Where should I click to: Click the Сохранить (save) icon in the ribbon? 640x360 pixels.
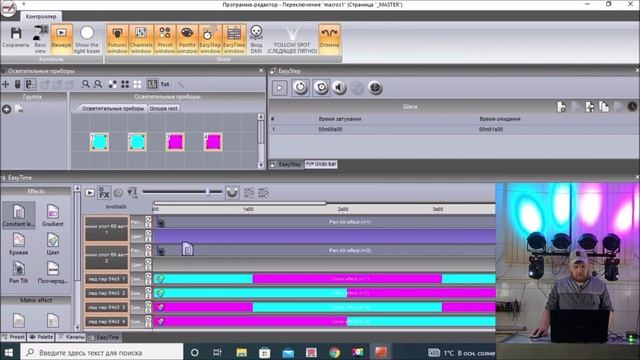click(16, 38)
